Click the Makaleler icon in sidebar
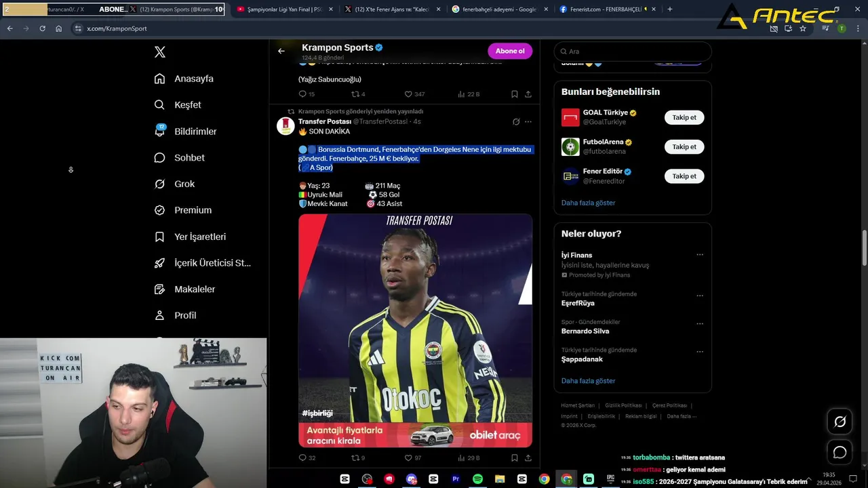 coord(159,289)
